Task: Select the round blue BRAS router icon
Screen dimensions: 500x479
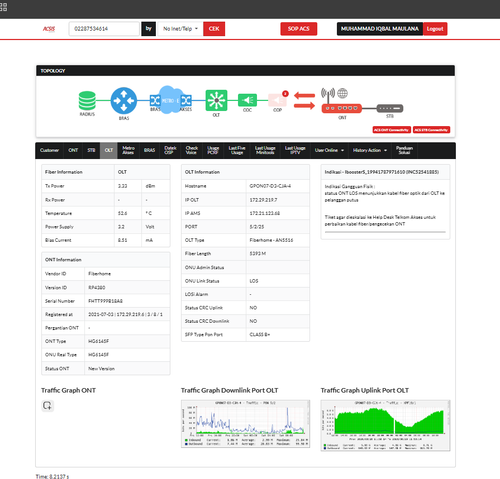Action: pos(124,100)
